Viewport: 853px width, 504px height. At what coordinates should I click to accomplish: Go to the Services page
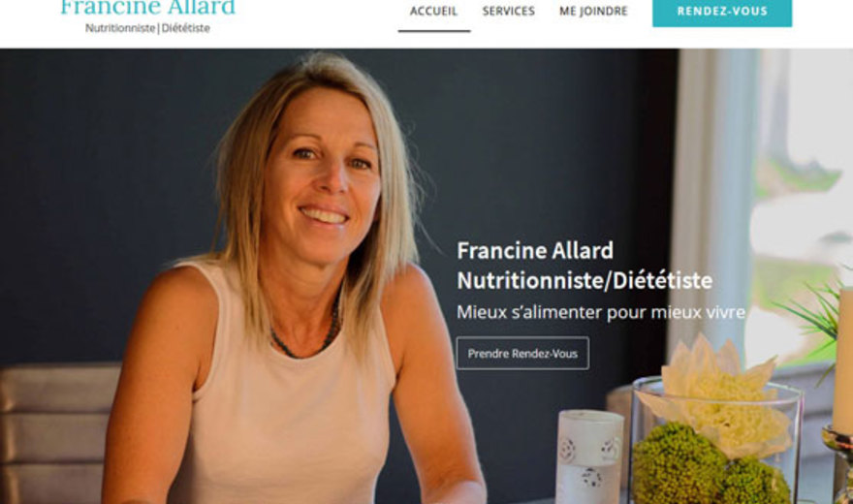coord(509,11)
